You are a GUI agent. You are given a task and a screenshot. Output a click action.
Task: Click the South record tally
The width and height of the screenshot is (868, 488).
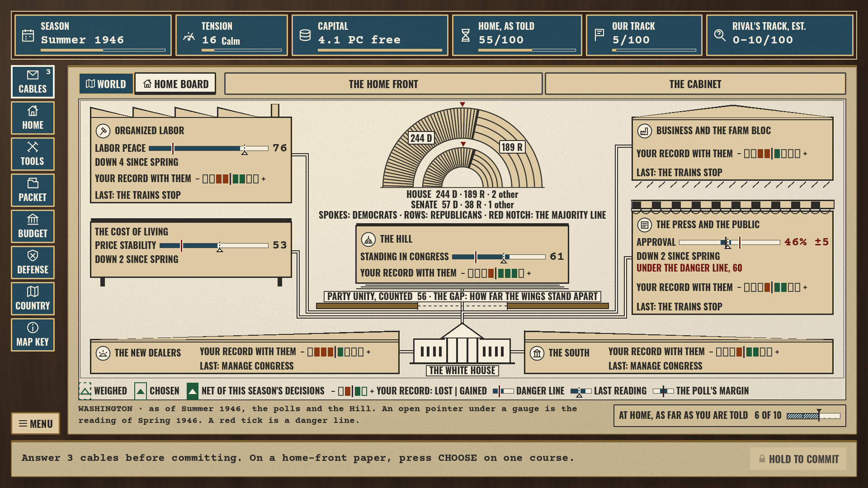[x=744, y=352]
